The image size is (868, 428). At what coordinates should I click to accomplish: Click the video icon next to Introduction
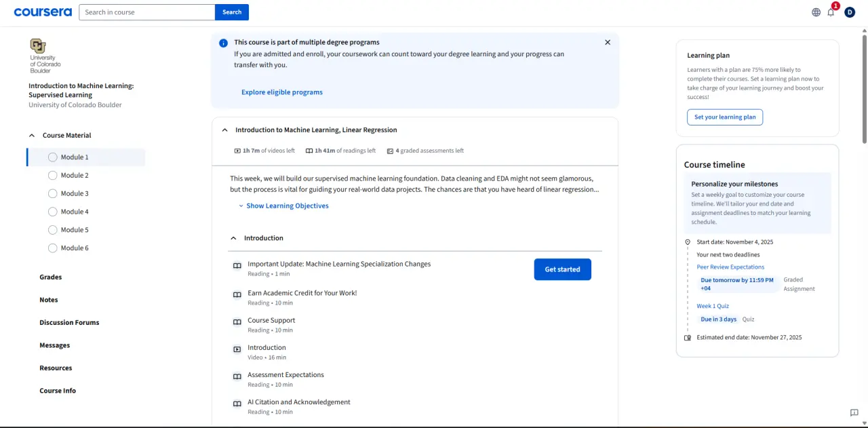237,349
